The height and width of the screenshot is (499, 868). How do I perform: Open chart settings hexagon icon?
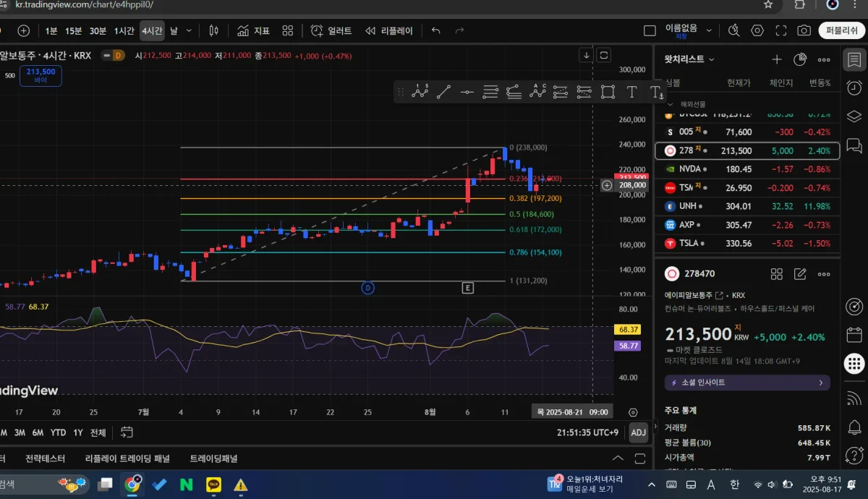(x=757, y=30)
